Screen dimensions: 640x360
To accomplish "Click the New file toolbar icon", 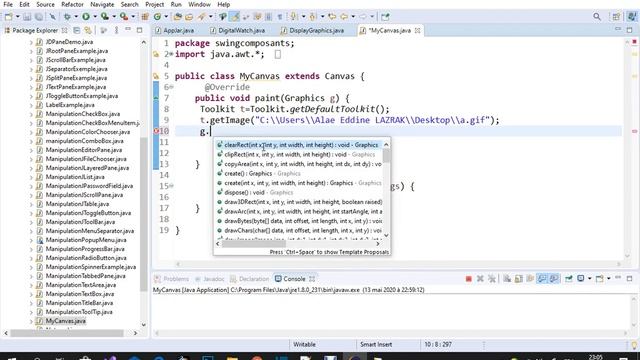I will (9, 17).
